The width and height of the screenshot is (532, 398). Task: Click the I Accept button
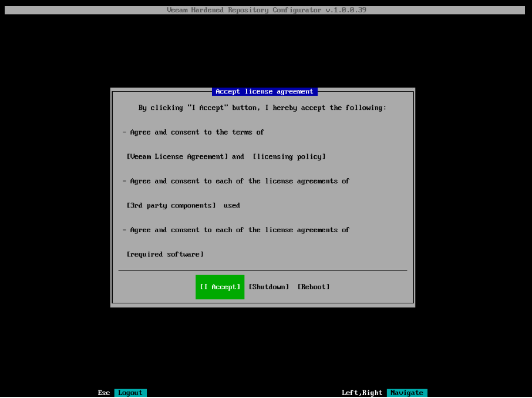tap(220, 287)
